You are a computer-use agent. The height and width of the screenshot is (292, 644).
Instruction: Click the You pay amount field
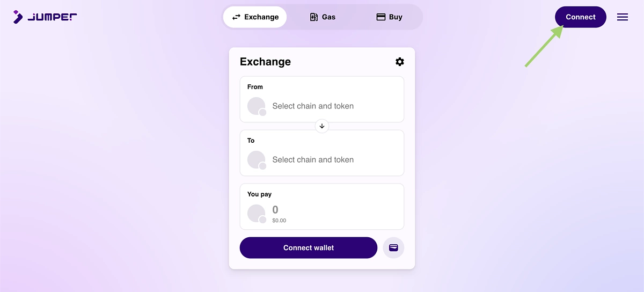point(322,207)
